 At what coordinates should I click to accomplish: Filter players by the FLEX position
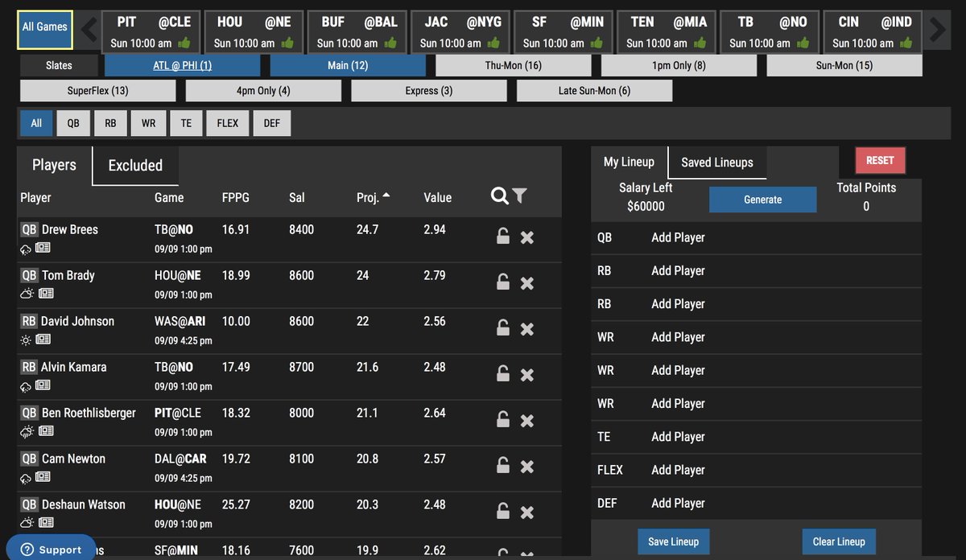(x=228, y=123)
